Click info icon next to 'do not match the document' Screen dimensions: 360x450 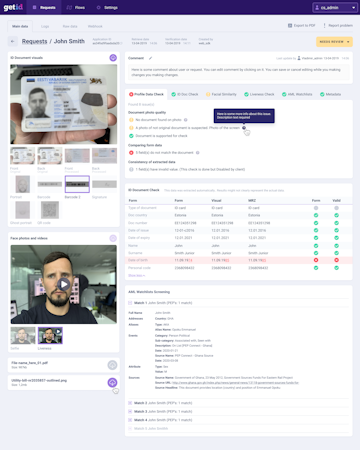point(198,153)
